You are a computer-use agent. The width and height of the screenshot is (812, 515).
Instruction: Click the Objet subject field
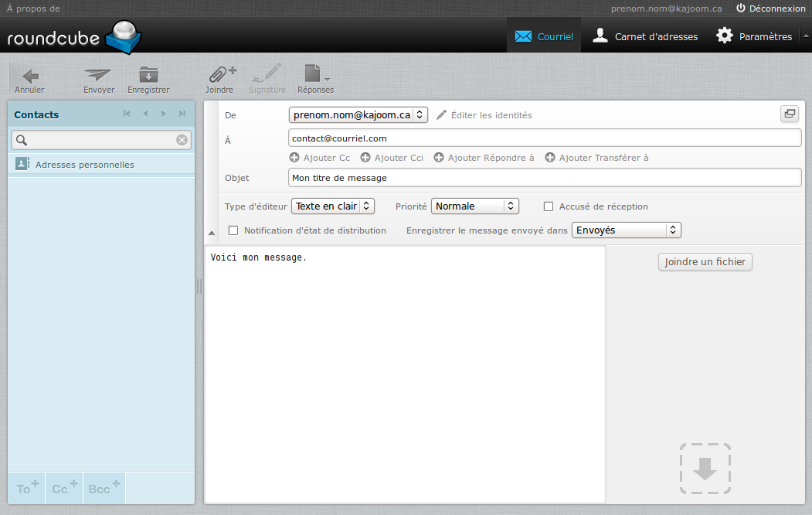(545, 178)
